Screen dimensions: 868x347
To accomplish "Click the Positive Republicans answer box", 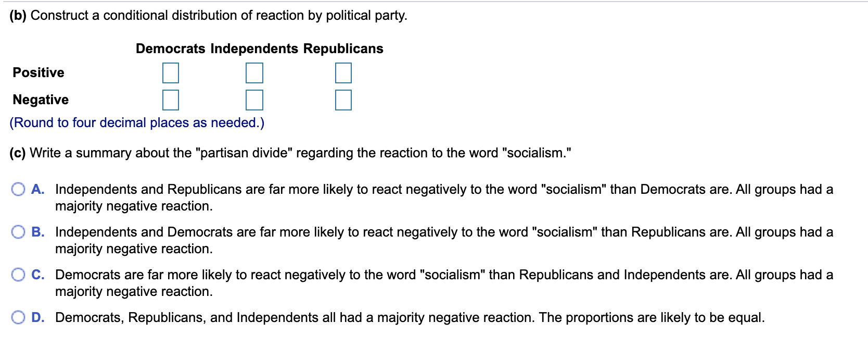I will tap(343, 73).
